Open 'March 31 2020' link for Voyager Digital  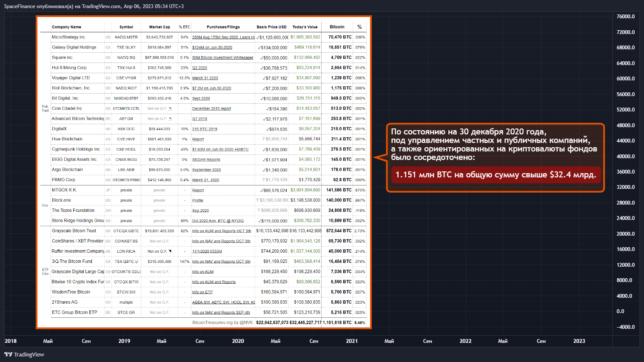[205, 78]
